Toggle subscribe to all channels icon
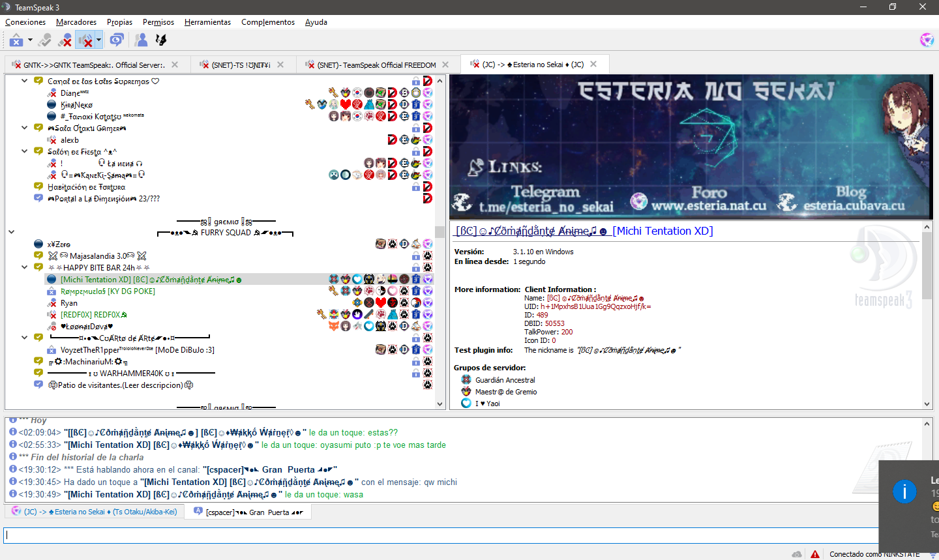 point(116,40)
